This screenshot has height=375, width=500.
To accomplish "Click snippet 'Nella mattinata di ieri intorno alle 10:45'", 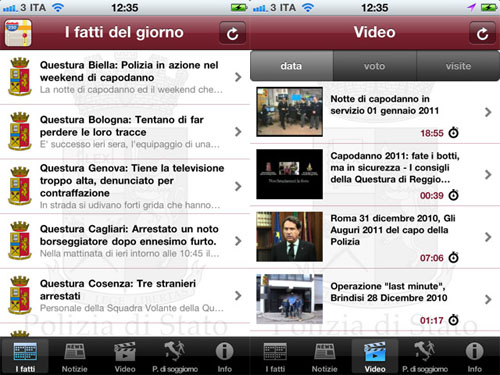I will 130,254.
